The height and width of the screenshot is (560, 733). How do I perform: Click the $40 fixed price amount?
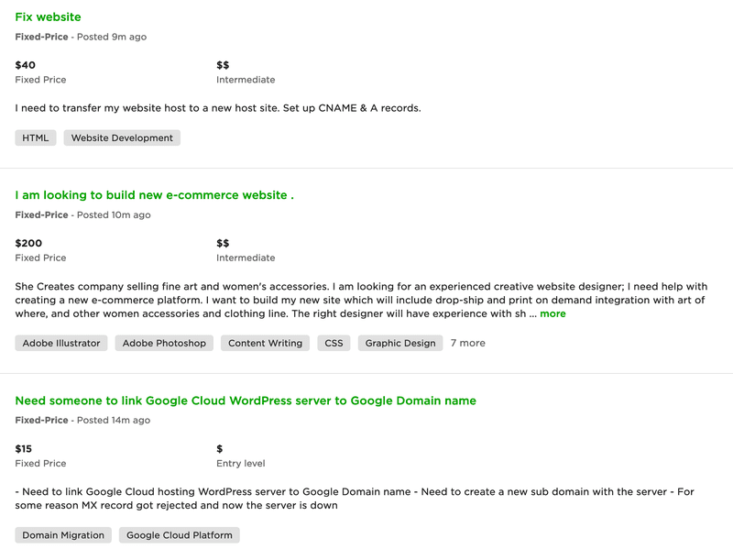pyautogui.click(x=24, y=64)
